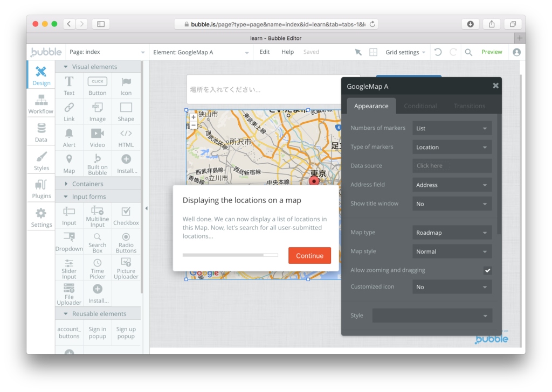Image resolution: width=552 pixels, height=392 pixels.
Task: Click the Preview link
Action: point(492,52)
